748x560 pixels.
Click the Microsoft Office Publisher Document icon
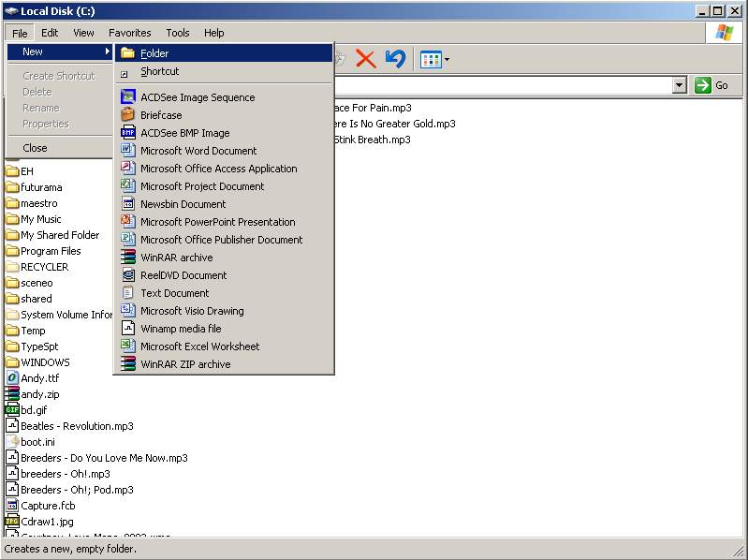coord(128,239)
